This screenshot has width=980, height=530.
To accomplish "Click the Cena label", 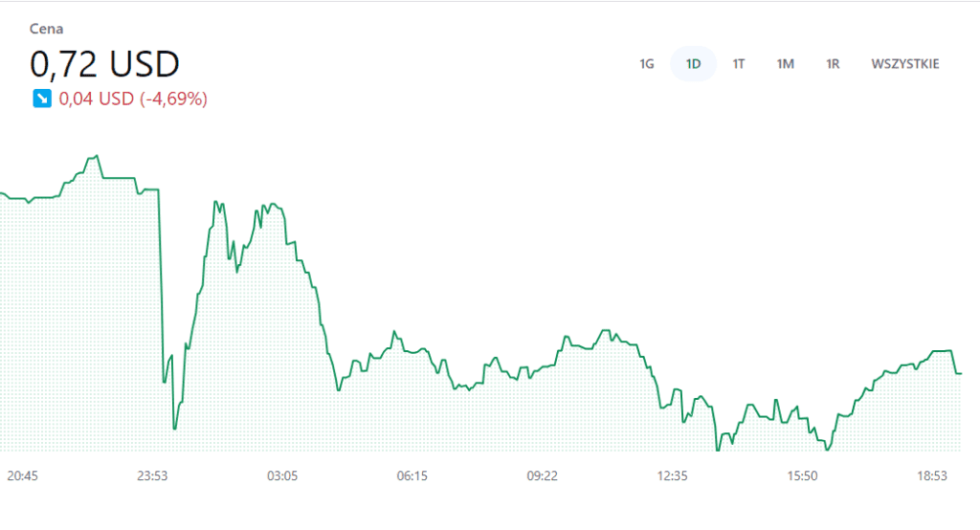I will point(46,30).
